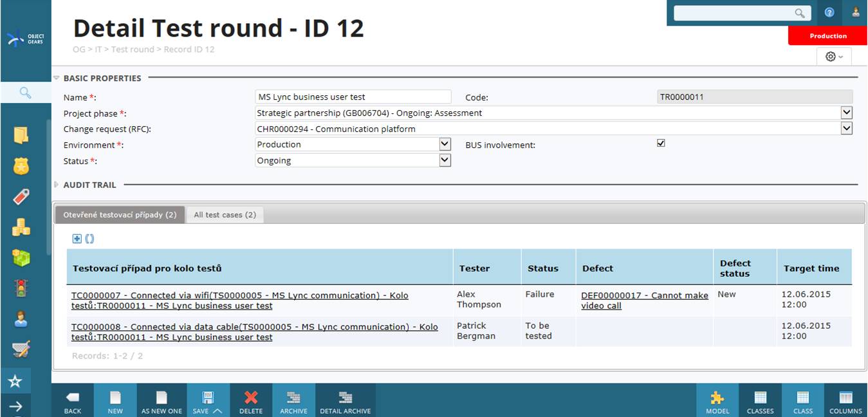Open the police badge sidebar icon
Screen dimensions: 868x417
(21, 166)
